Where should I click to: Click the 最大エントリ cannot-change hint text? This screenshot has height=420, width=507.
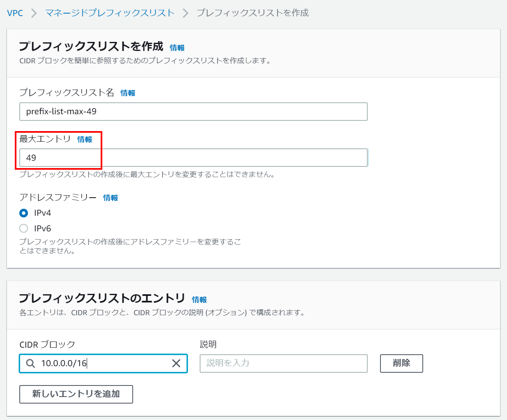click(x=147, y=175)
